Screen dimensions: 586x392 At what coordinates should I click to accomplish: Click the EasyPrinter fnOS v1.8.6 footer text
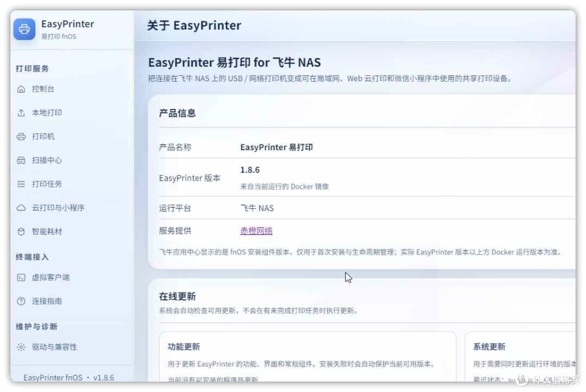(x=69, y=378)
